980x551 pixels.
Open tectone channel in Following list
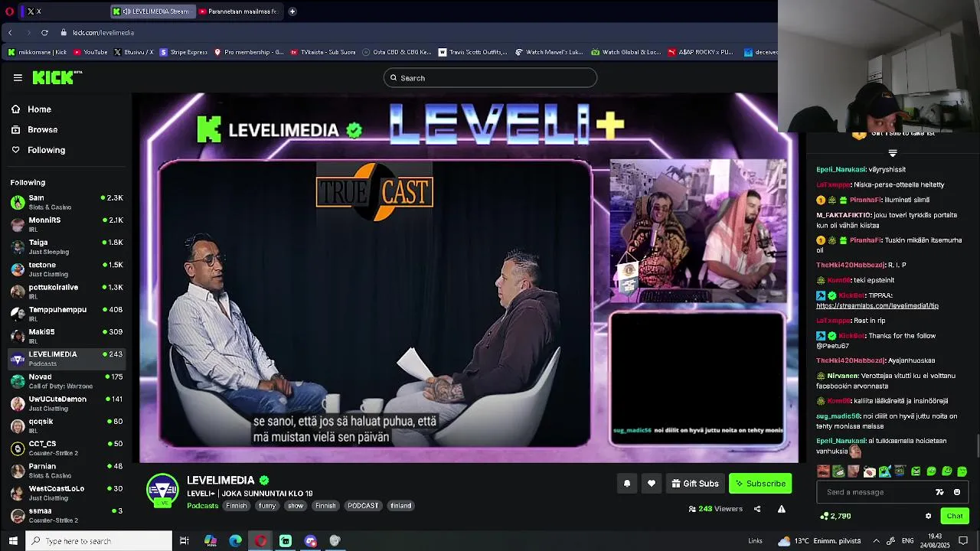(66, 269)
